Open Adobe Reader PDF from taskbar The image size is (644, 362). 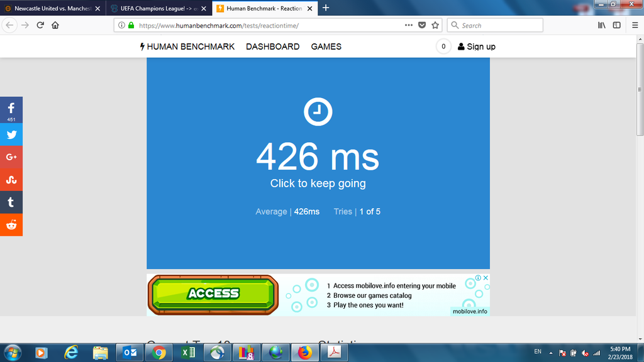[x=334, y=353]
